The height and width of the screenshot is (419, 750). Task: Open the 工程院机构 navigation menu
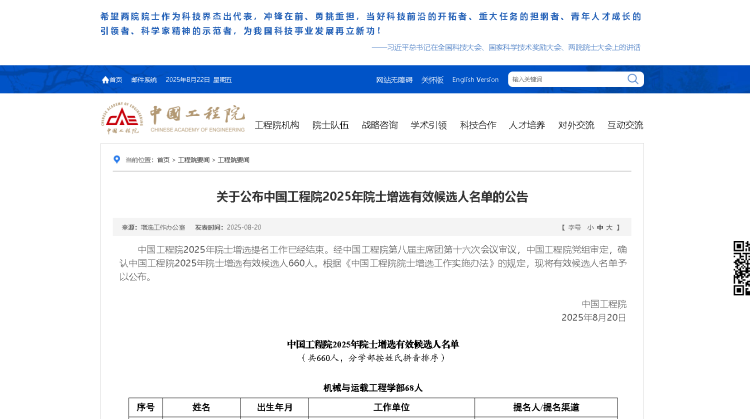click(x=277, y=125)
